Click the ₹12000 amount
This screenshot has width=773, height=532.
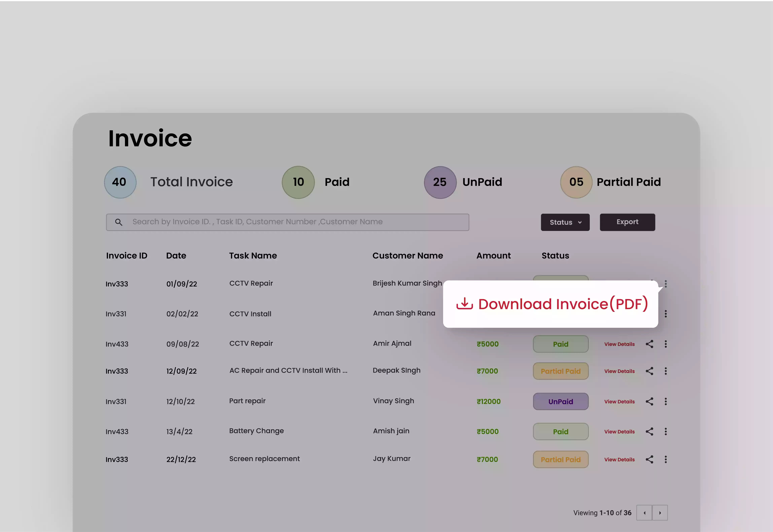pyautogui.click(x=488, y=401)
